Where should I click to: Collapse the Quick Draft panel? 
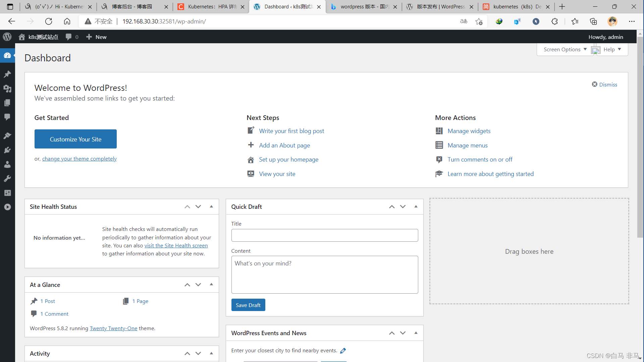[x=416, y=206]
